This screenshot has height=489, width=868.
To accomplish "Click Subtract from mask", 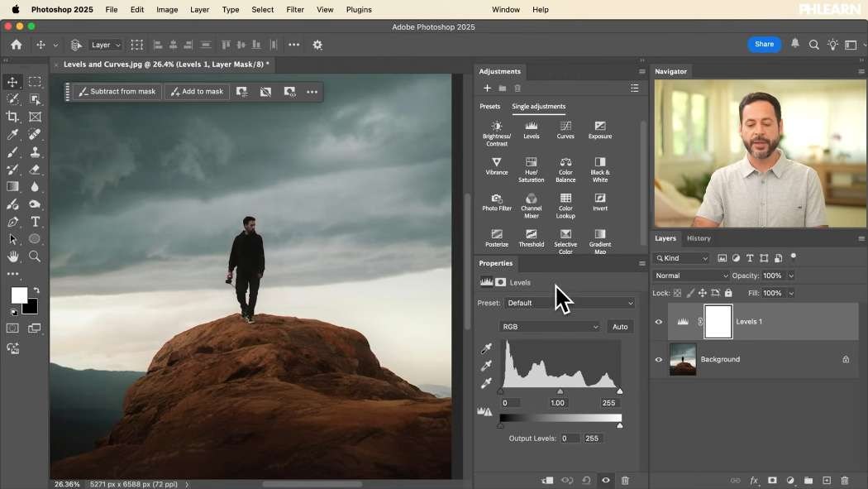I will (117, 91).
